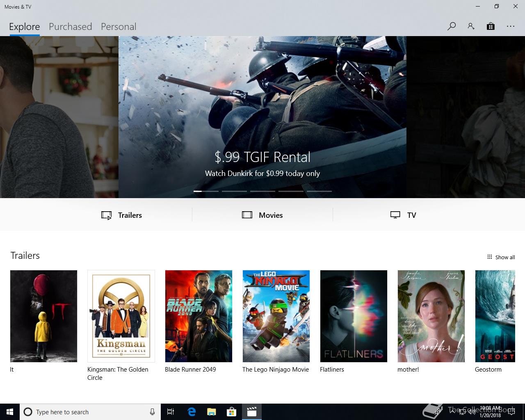Open the search magnifier icon
Viewport: 525px width, 420px height.
pos(452,27)
